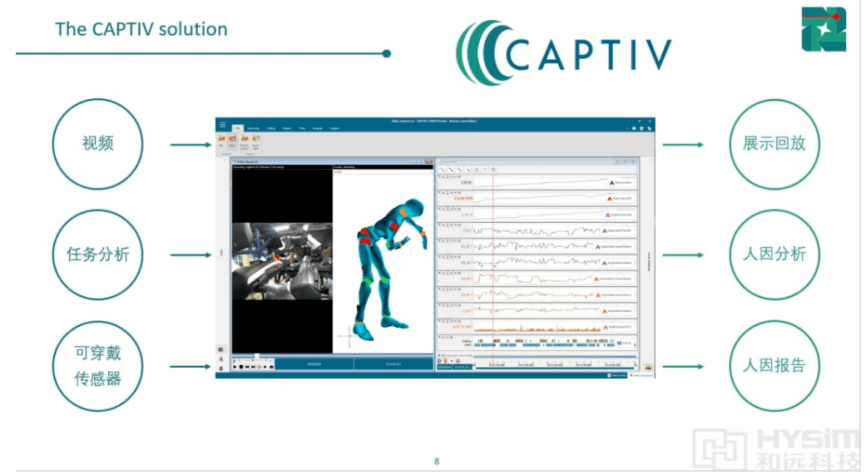Image resolution: width=866 pixels, height=475 pixels.
Task: Click the embedded car assembly video frame
Action: (282, 261)
